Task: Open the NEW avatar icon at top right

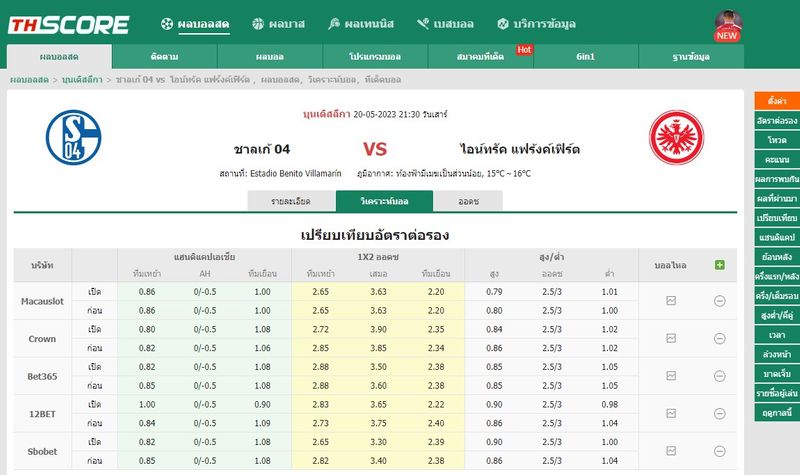Action: click(727, 25)
